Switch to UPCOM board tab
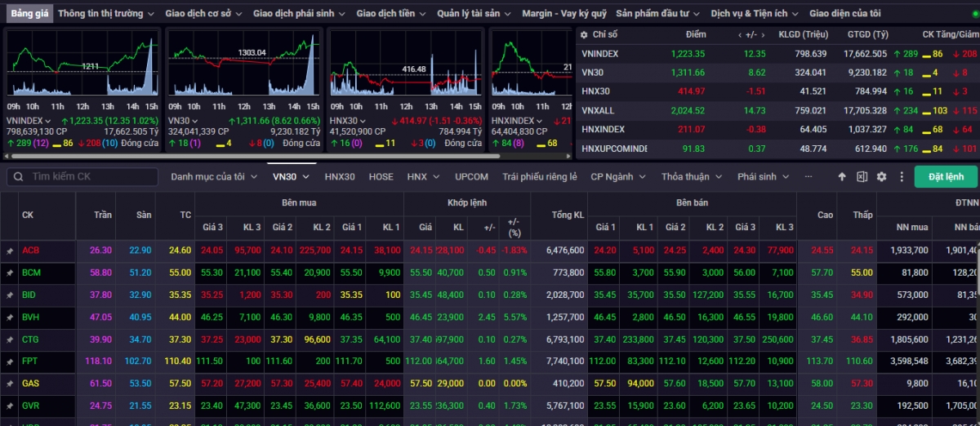Screen dimensions: 980x426 pyautogui.click(x=472, y=177)
